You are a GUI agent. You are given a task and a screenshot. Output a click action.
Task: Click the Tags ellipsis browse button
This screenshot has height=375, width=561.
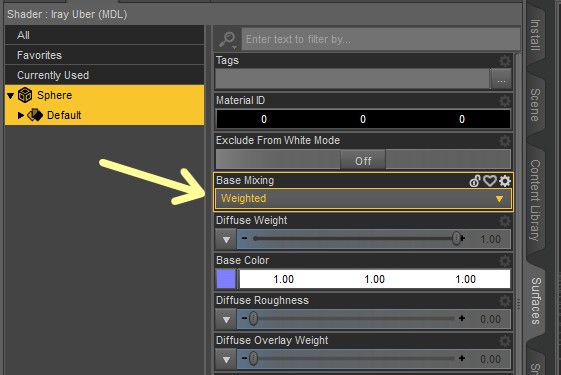[501, 79]
